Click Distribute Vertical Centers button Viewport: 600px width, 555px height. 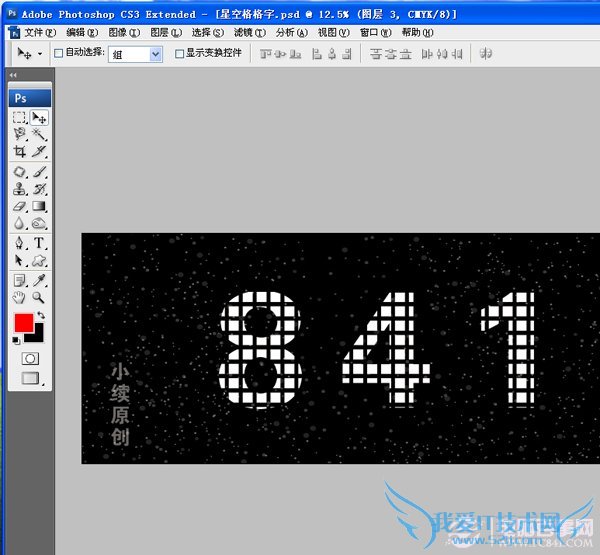[x=391, y=54]
